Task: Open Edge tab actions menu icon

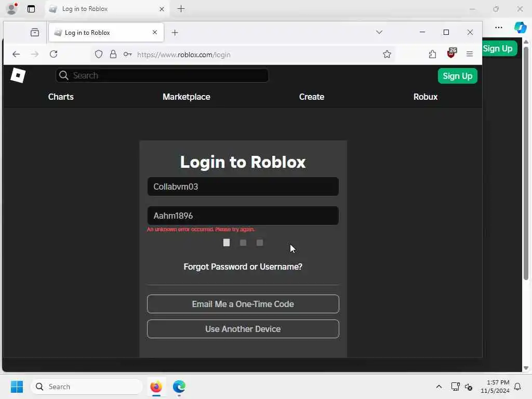Action: 31,9
